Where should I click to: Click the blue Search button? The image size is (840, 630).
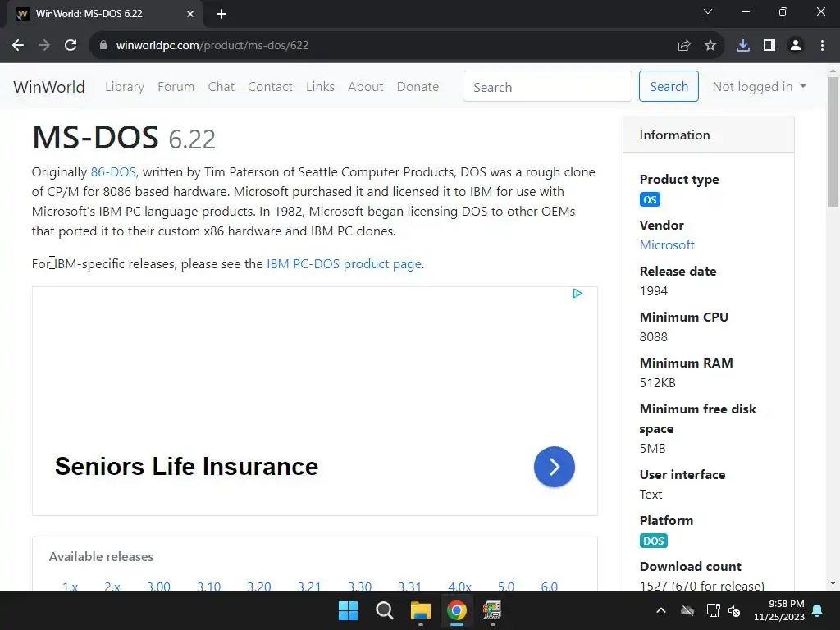[669, 86]
